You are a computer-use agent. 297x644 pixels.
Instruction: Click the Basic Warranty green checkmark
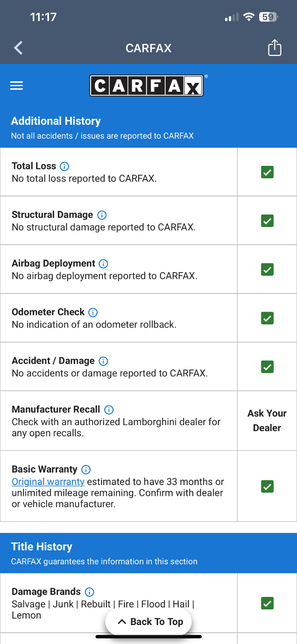click(267, 487)
